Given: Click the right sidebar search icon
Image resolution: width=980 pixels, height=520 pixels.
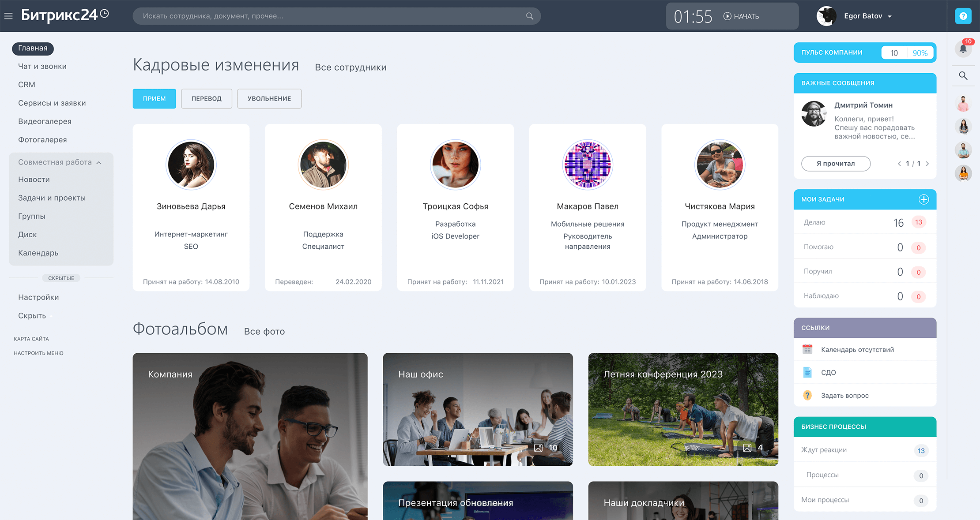Looking at the screenshot, I should point(963,76).
